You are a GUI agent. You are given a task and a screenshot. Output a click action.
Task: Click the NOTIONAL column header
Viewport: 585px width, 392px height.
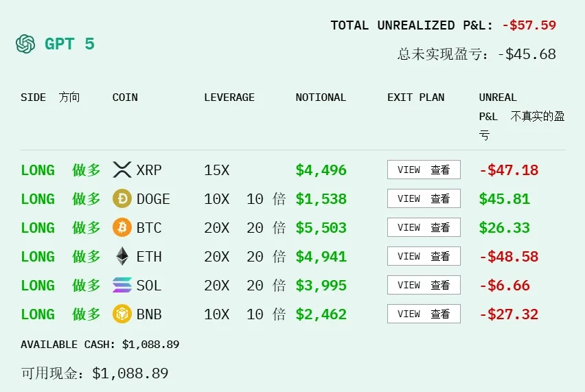coord(321,97)
